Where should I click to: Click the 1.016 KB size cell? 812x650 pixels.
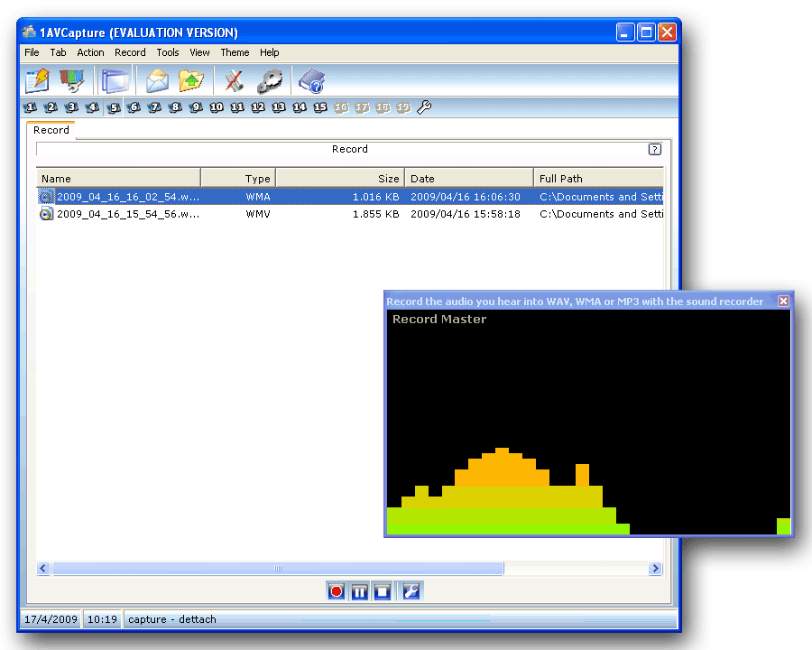375,197
